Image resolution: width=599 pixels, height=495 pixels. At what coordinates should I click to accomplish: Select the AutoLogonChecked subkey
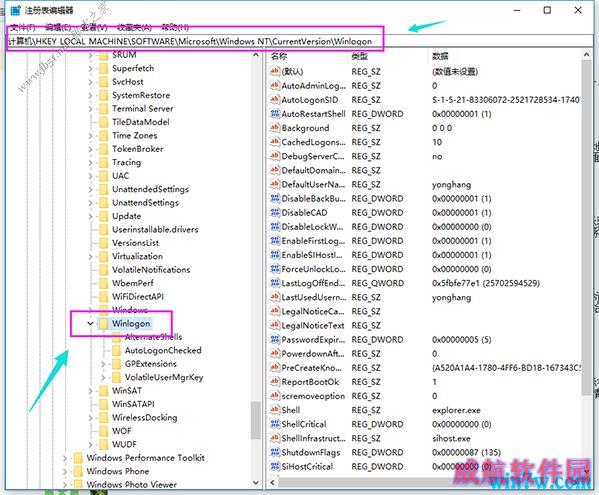pos(163,350)
